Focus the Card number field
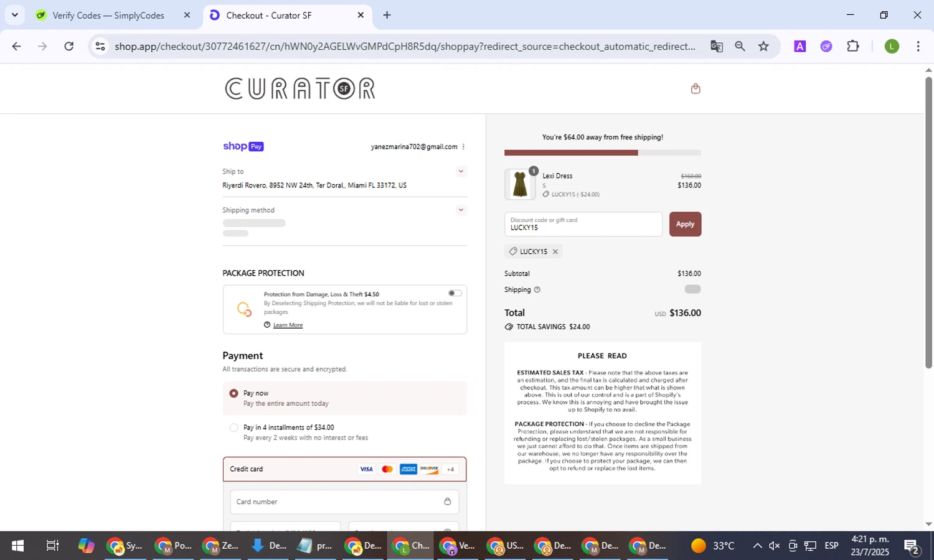934x560 pixels. click(344, 502)
